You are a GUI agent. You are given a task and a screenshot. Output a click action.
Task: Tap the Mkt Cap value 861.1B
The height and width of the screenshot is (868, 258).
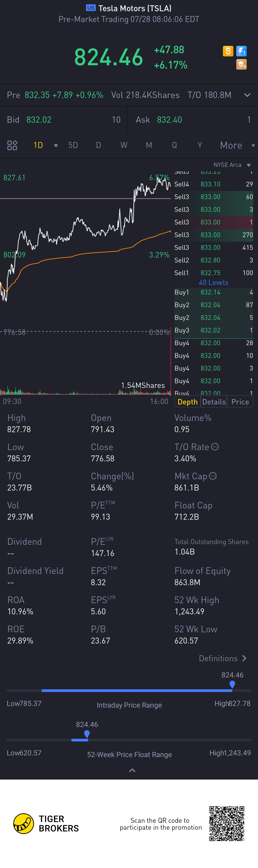point(187,488)
